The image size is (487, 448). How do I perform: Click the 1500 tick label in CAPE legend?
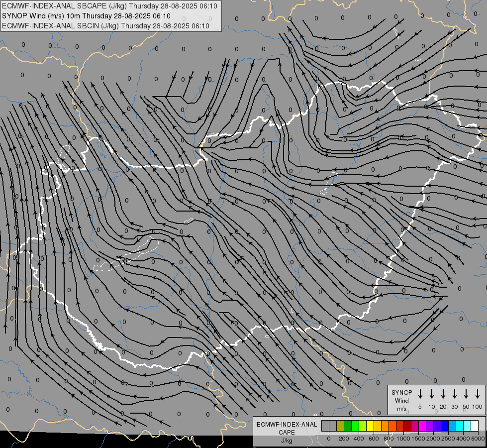point(418,439)
